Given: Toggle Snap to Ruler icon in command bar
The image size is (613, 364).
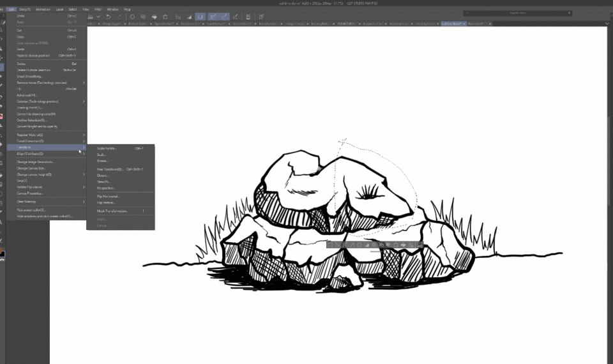Looking at the screenshot, I should click(x=213, y=17).
